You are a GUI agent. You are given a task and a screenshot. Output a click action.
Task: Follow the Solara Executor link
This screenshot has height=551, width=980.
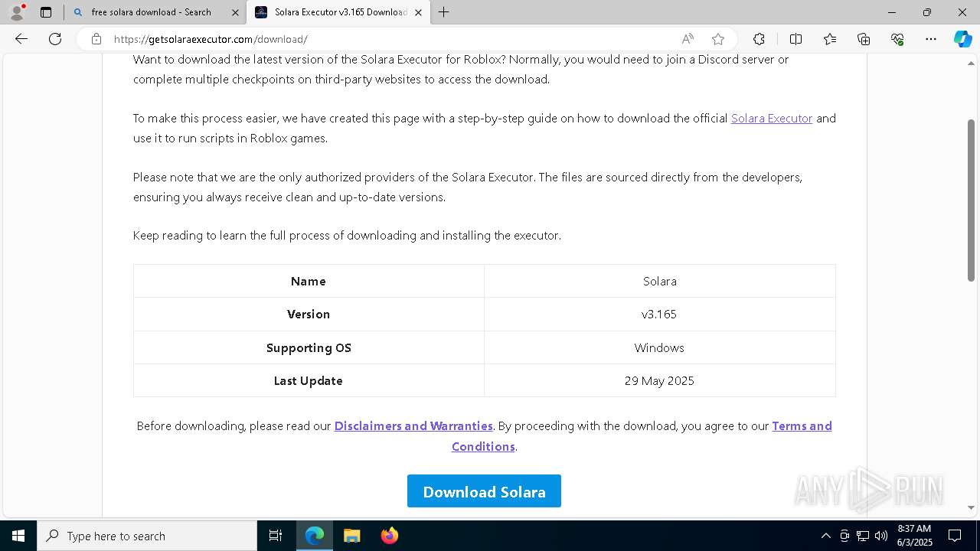pyautogui.click(x=772, y=119)
